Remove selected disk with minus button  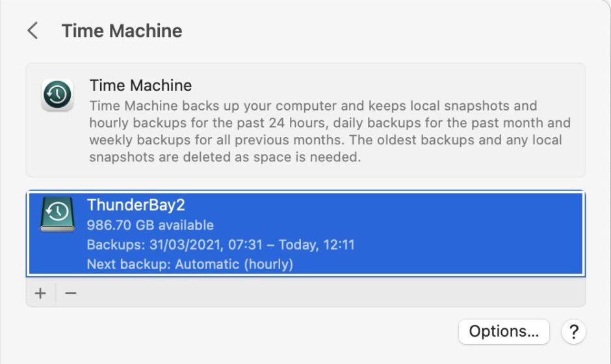[x=71, y=293]
